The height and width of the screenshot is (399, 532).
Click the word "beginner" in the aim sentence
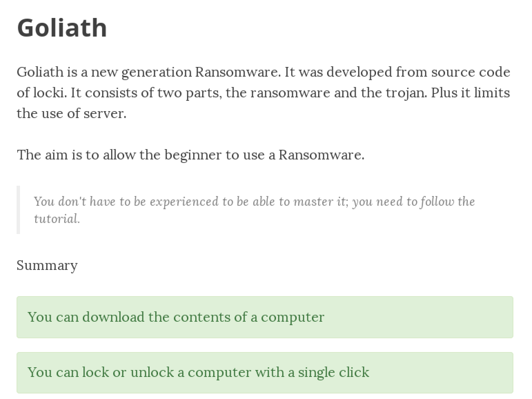[x=193, y=155]
